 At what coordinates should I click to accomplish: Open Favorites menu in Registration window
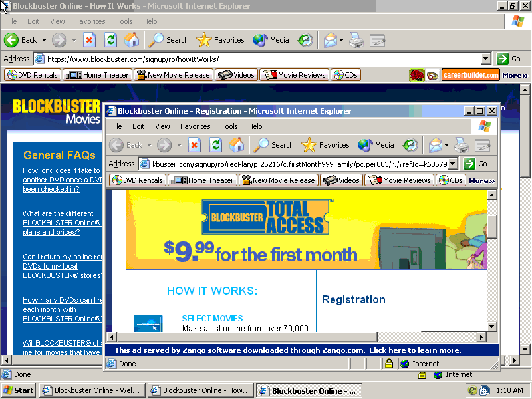tap(195, 126)
